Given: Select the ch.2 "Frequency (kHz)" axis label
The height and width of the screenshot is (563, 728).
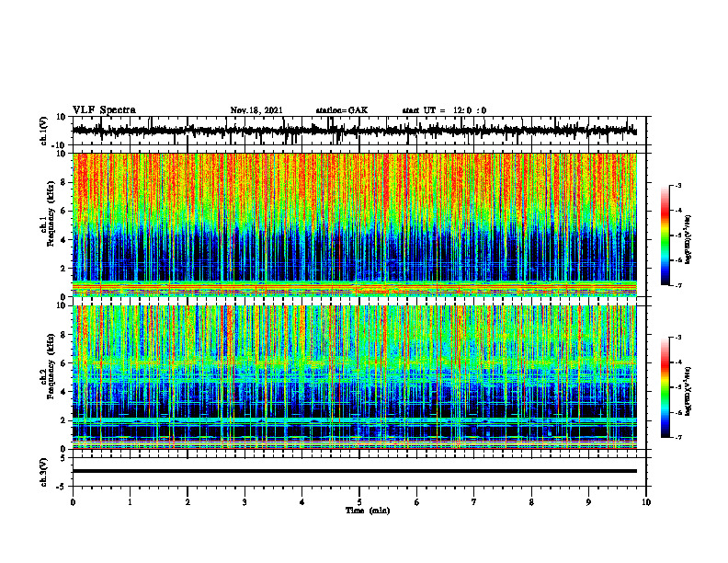Looking at the screenshot, I should tap(51, 365).
